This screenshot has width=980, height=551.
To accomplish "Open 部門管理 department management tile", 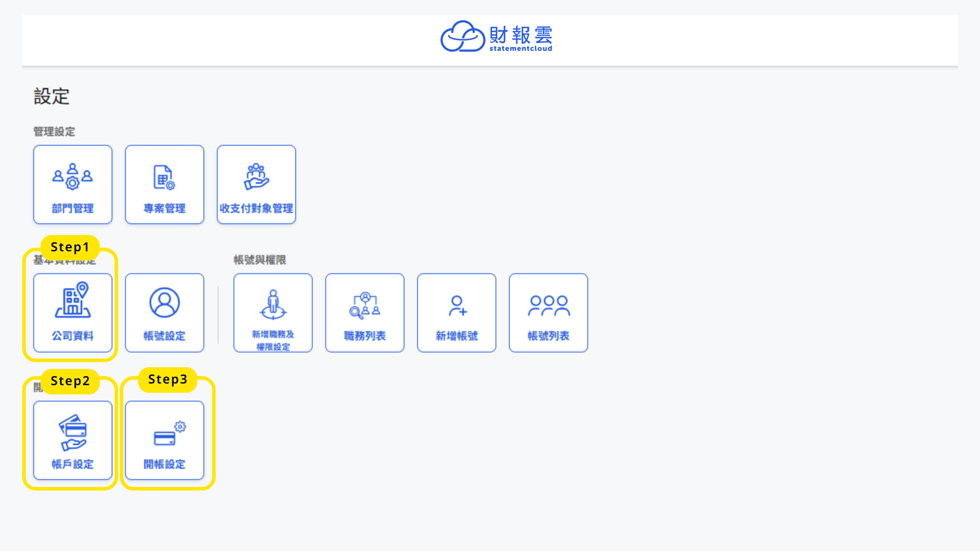I will pos(73,184).
